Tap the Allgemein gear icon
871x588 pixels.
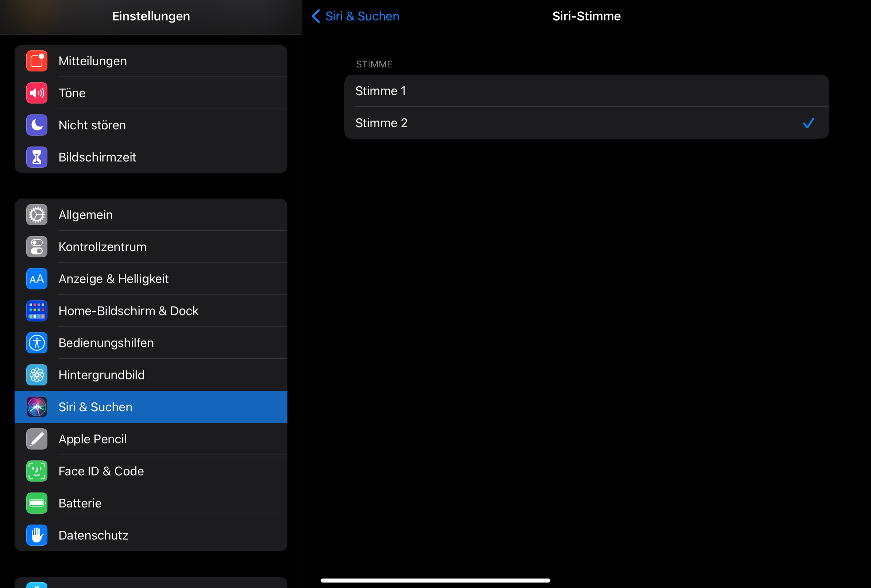(x=37, y=215)
